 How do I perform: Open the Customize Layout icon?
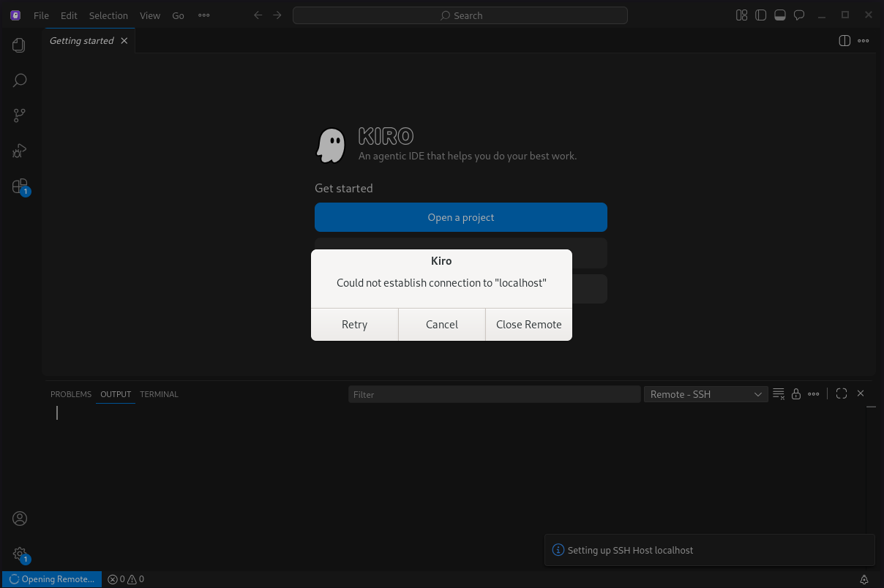click(742, 15)
